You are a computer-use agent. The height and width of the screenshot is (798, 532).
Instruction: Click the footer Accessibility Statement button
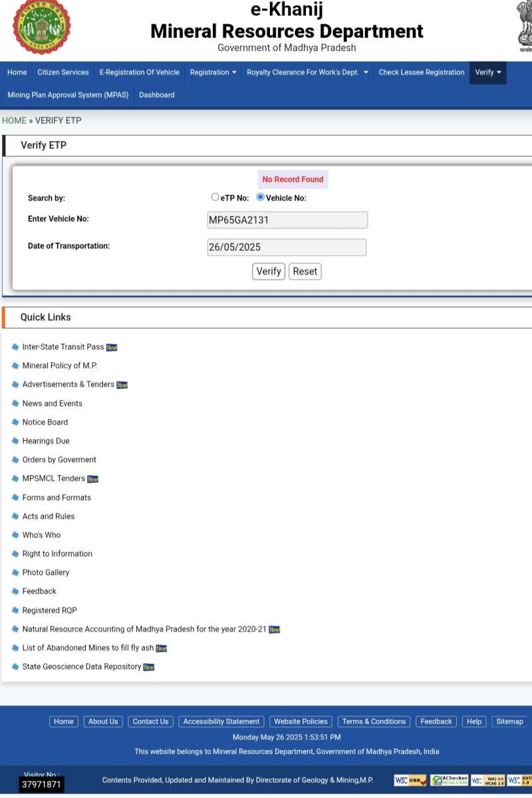[221, 722]
